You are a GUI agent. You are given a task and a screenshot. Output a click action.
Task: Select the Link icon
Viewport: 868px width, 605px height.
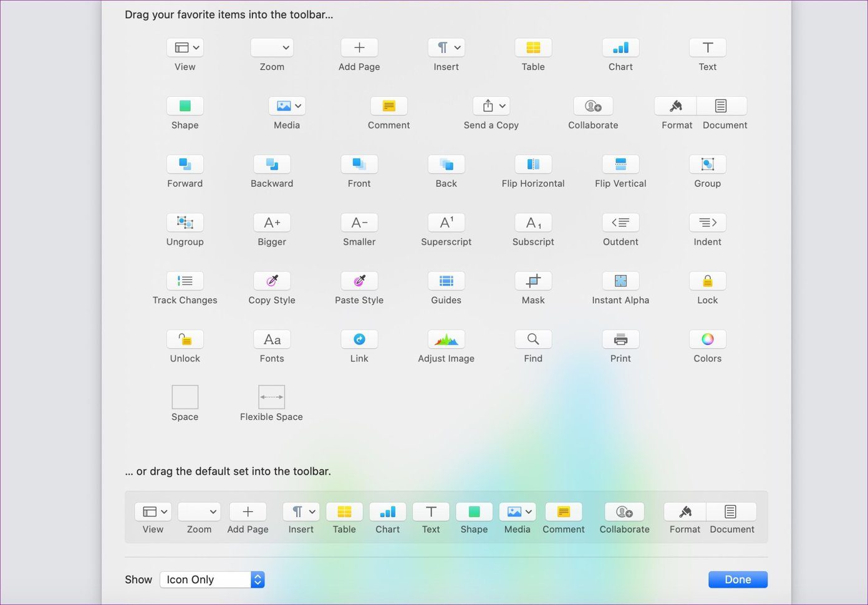(359, 339)
